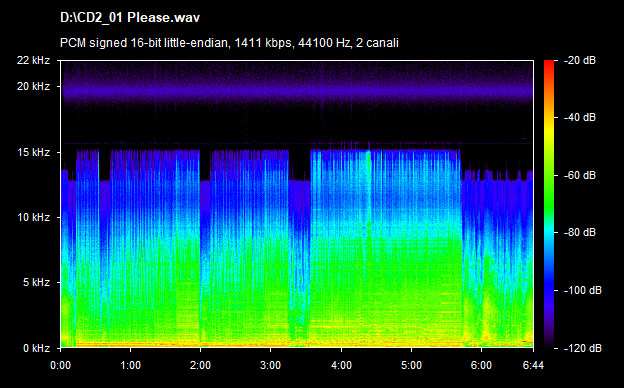The image size is (624, 388).
Task: Click the 5 kHz frequency axis label
Action: pyautogui.click(x=36, y=282)
